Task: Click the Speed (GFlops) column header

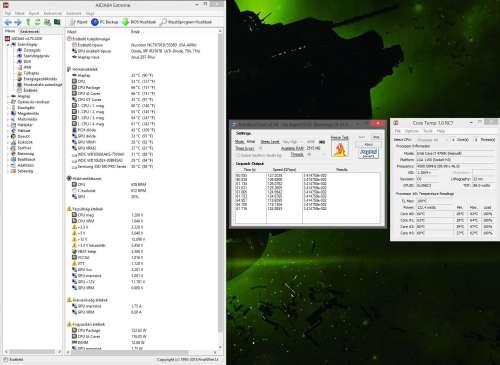Action: point(284,169)
